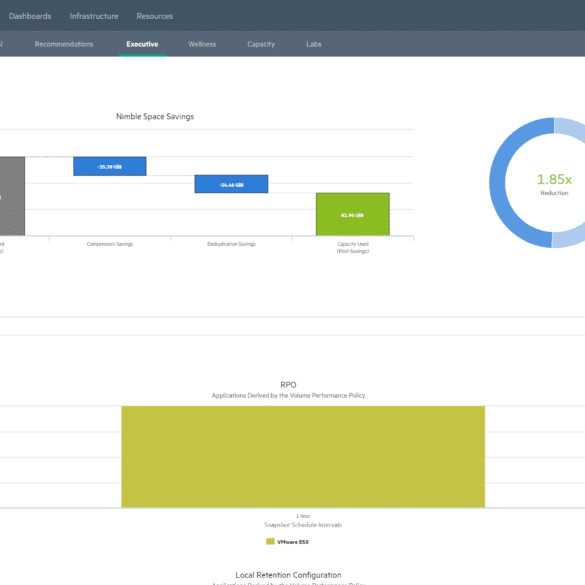This screenshot has height=585, width=585.
Task: Click the 'VMware ESX' legend label
Action: coord(293,542)
